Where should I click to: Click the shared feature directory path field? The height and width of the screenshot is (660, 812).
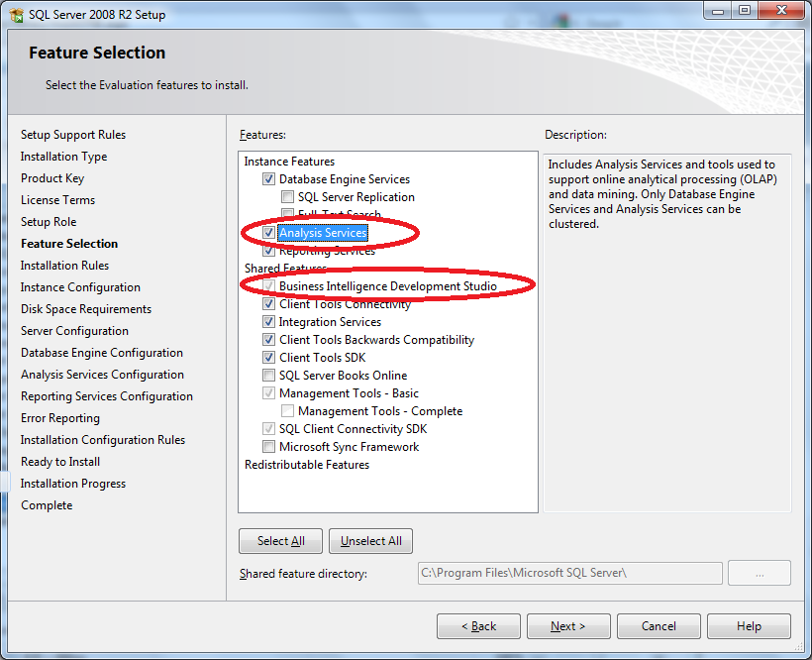[570, 573]
